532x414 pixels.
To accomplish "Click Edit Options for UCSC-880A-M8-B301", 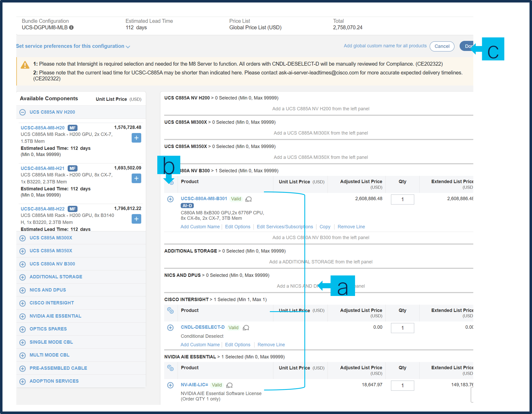I will pos(237,227).
